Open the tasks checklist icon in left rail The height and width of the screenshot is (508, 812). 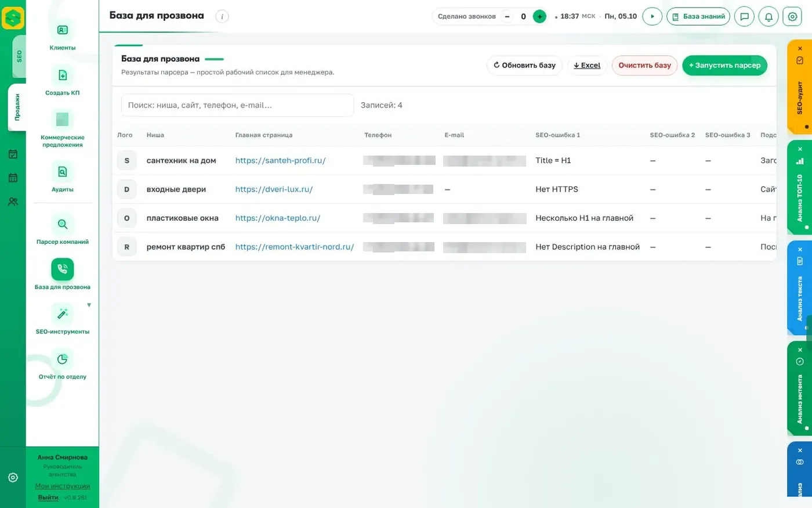13,154
